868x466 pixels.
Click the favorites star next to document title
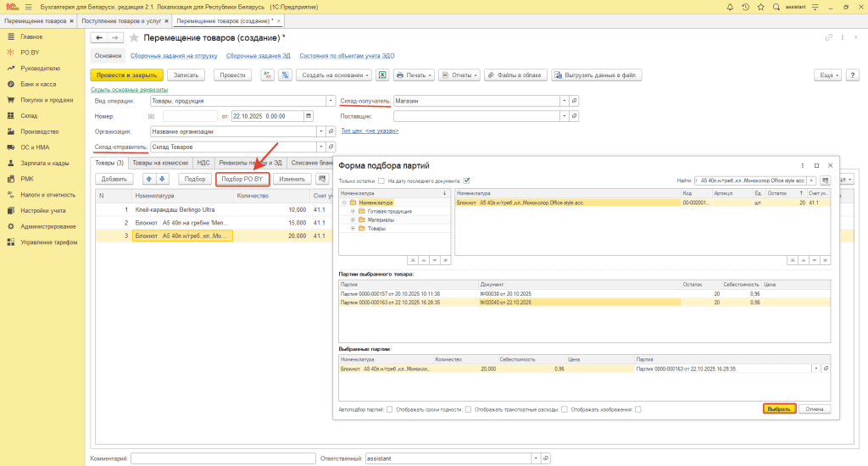(x=133, y=38)
